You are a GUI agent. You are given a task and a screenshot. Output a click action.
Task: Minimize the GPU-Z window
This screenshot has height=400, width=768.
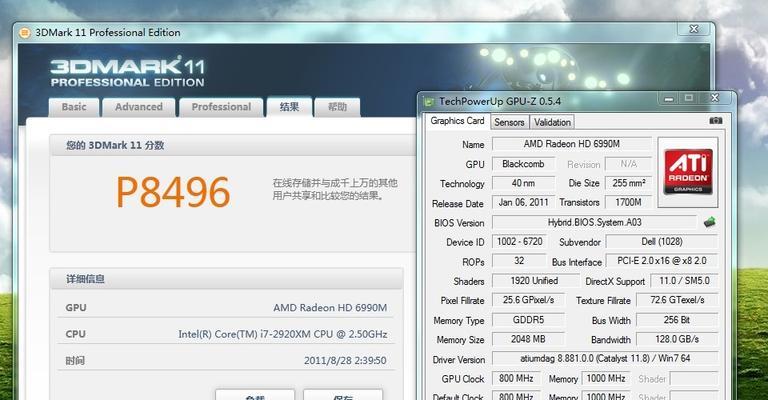click(x=669, y=98)
